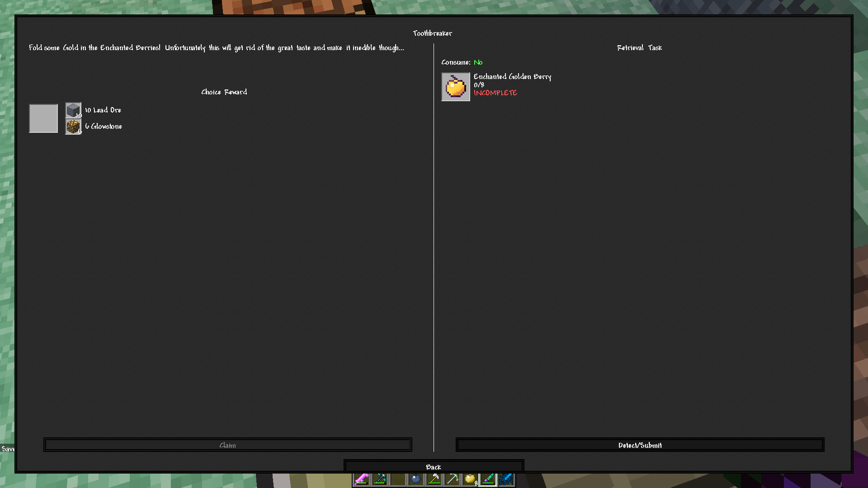Image resolution: width=868 pixels, height=488 pixels.
Task: Choose the 6 Glowstone reward text
Action: [104, 127]
